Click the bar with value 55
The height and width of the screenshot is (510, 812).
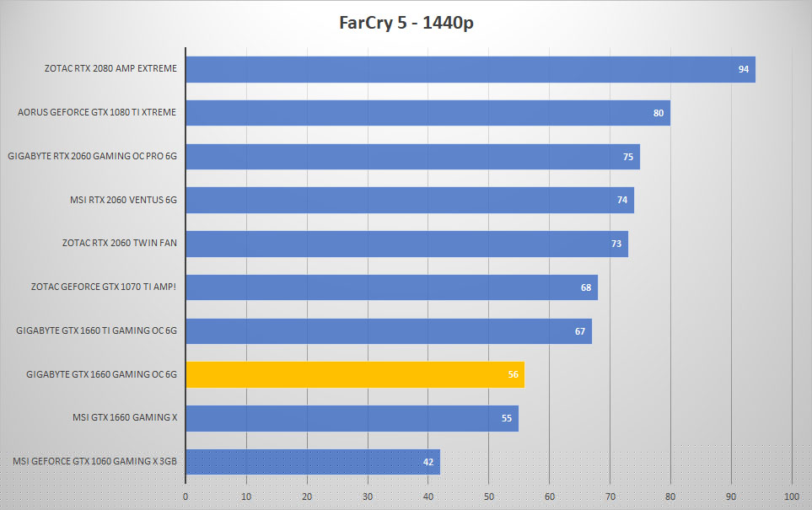352,418
